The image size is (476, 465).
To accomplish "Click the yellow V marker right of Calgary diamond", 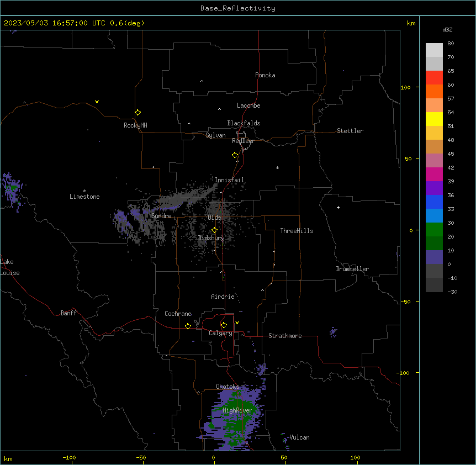I will tap(237, 323).
